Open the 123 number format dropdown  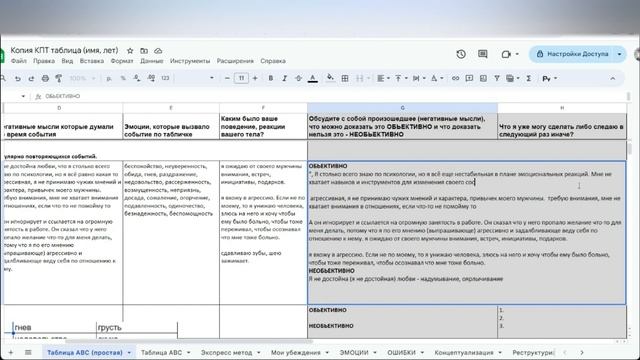coord(165,78)
